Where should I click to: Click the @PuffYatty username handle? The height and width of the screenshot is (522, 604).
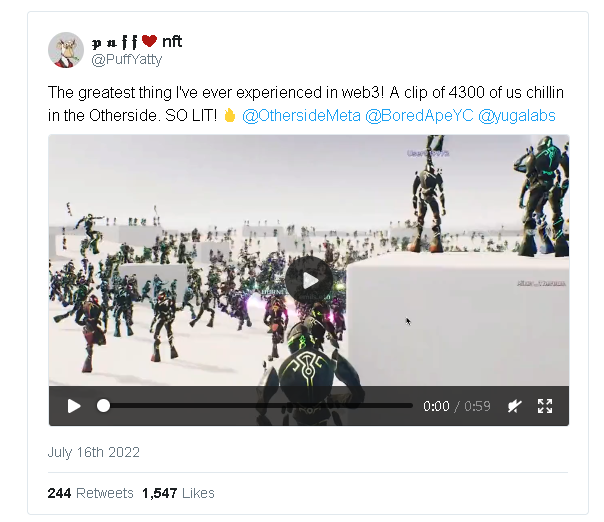point(127,60)
